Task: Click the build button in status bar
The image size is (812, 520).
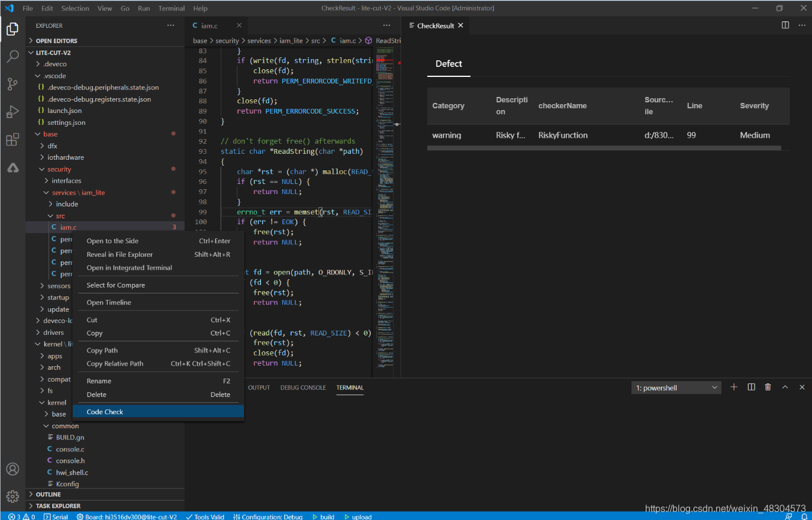Action: point(323,516)
